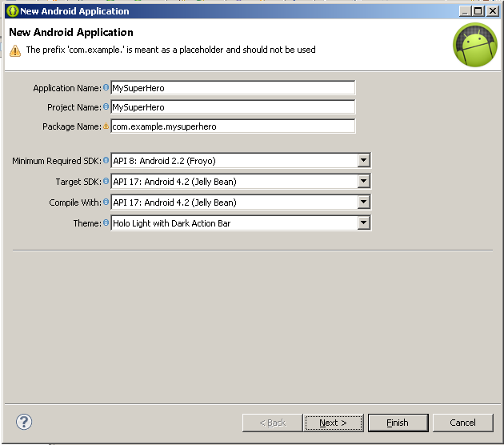504x445 pixels.
Task: Click the bold 'New Android Application' heading
Action: coord(71,32)
